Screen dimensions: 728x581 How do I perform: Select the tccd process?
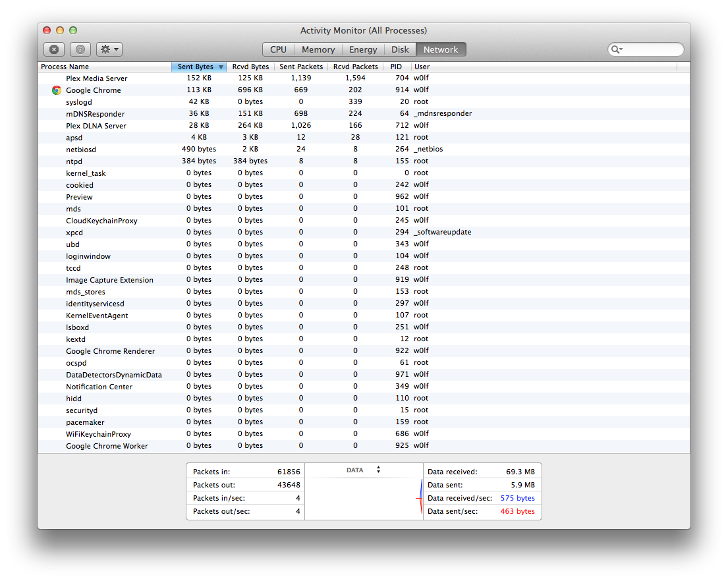[364, 267]
